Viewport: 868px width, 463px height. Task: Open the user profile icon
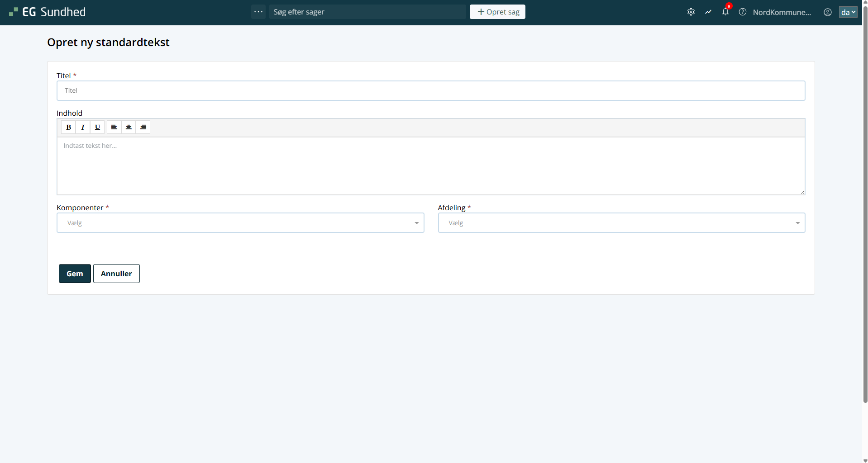point(828,12)
